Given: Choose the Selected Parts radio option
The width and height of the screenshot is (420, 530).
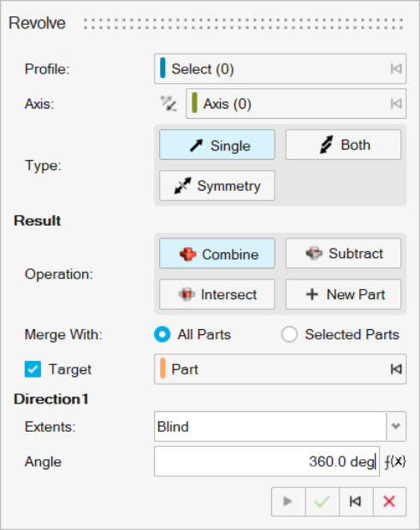Looking at the screenshot, I should tap(289, 334).
